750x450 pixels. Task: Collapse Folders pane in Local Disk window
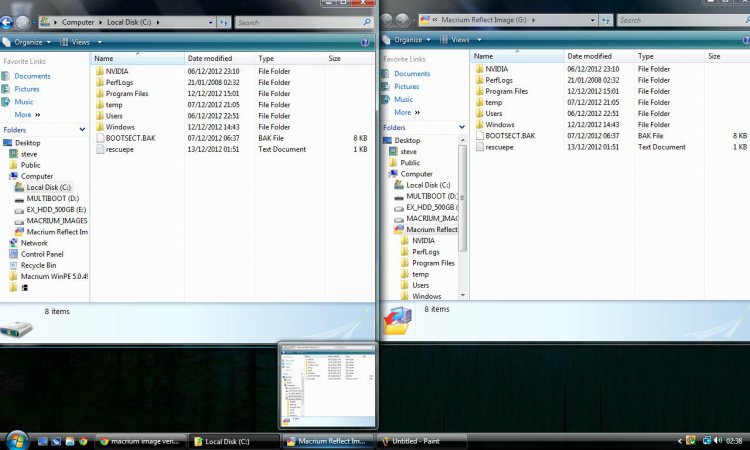coord(82,130)
